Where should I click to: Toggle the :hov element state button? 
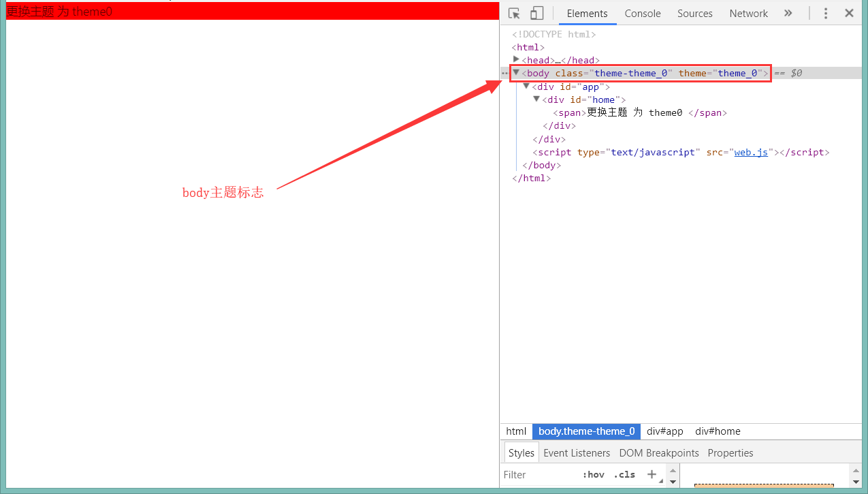593,474
